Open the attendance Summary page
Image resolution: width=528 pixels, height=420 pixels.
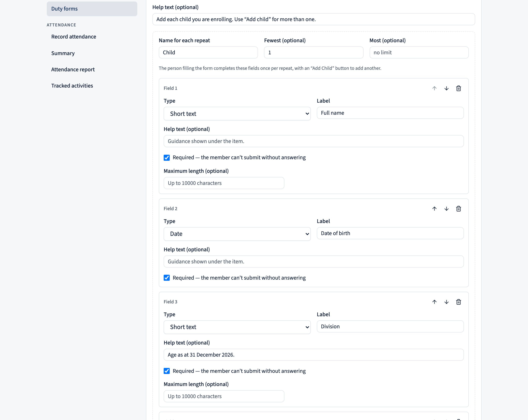pos(63,53)
